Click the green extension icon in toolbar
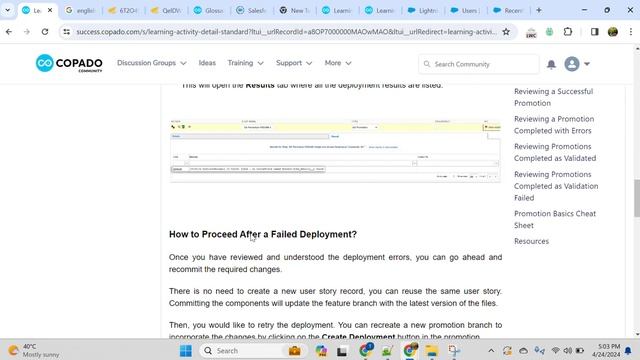The width and height of the screenshot is (640, 360). (549, 32)
